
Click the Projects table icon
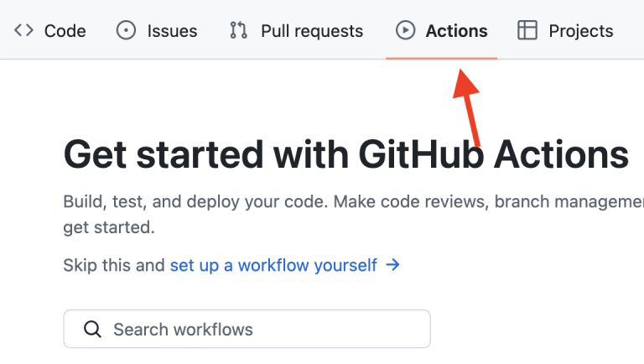(x=527, y=31)
